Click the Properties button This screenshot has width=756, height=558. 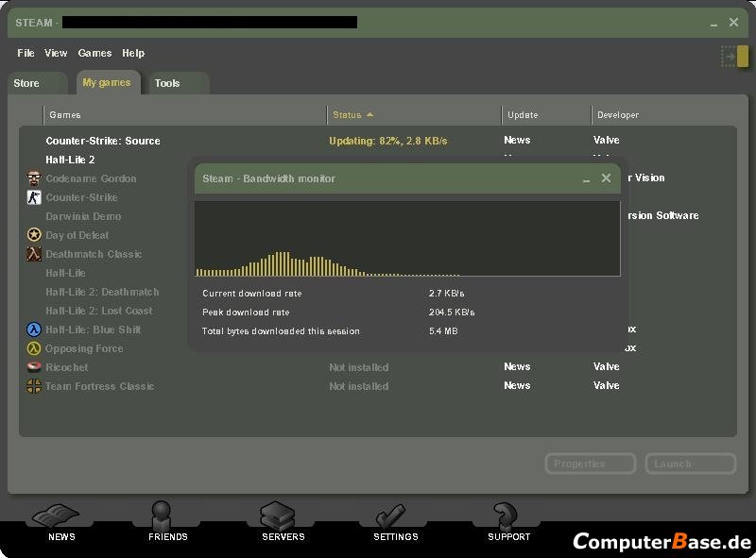coord(591,464)
